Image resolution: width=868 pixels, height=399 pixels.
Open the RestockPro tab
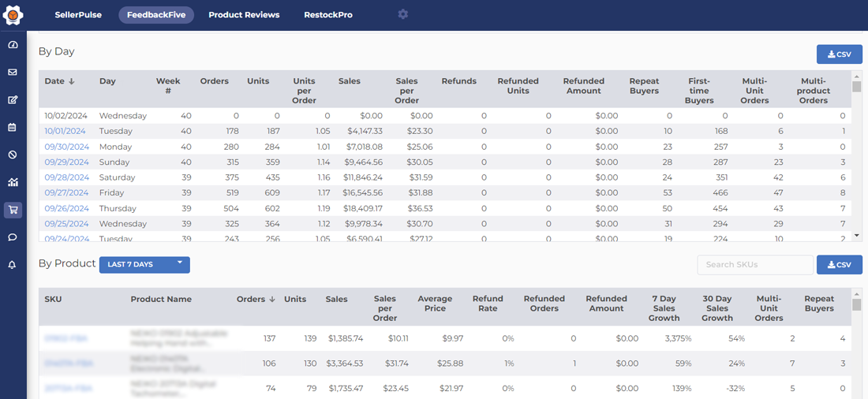[328, 15]
